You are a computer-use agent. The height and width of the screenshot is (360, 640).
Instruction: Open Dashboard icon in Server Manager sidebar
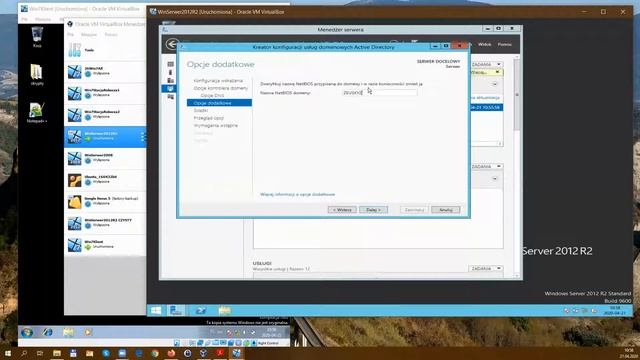pyautogui.click(x=171, y=64)
